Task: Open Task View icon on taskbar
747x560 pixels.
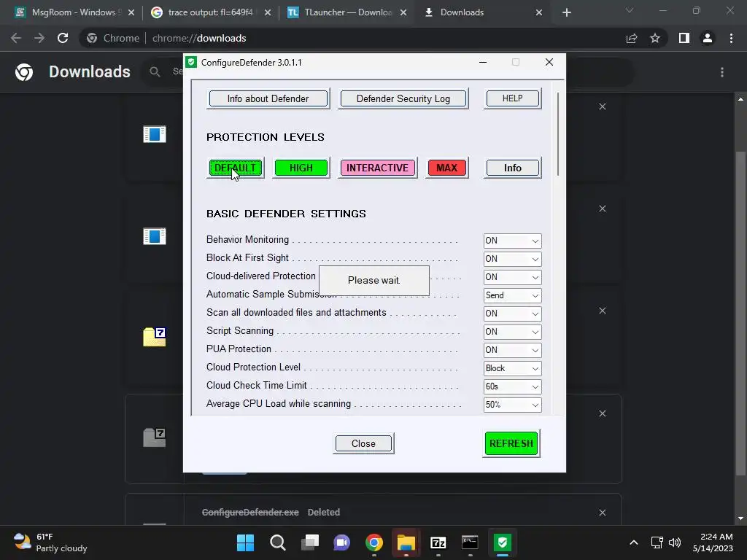Action: 309,542
